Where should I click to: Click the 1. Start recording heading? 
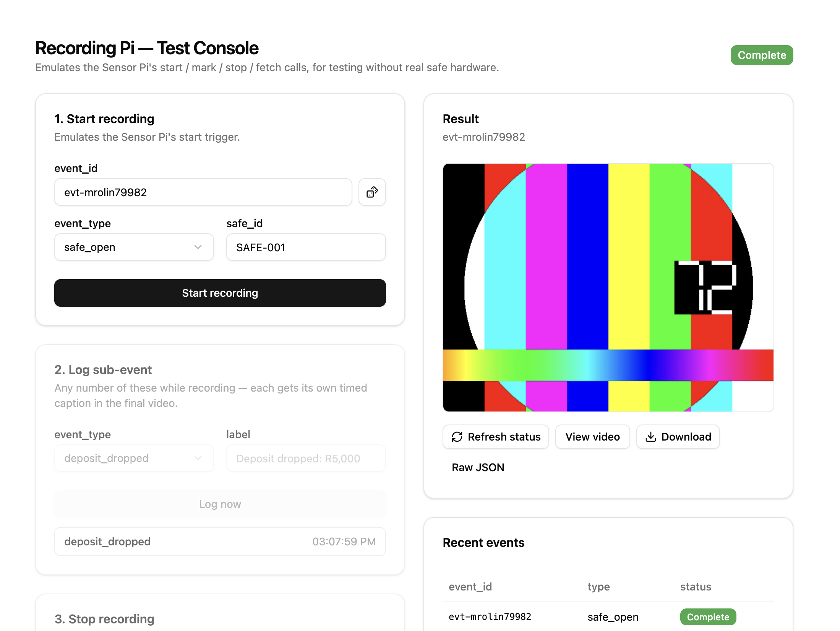tap(104, 119)
